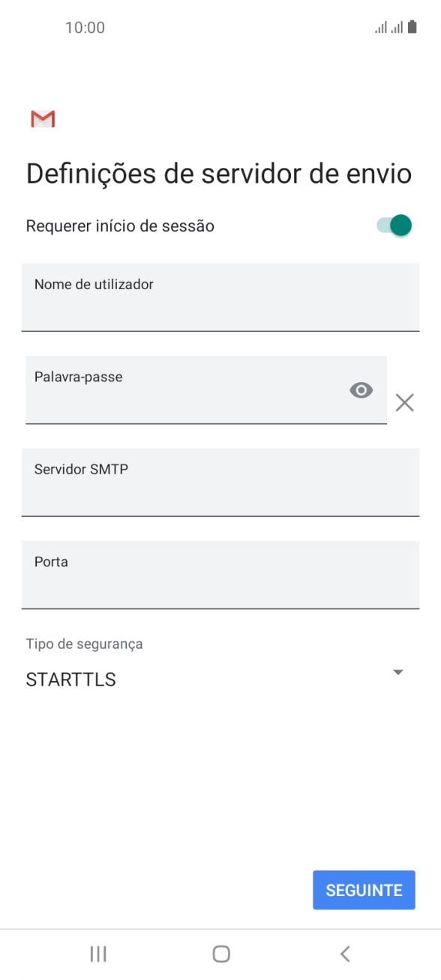Viewport: 441px width, 980px height.
Task: Tap the Back arrow in the navigation bar
Action: 344,954
